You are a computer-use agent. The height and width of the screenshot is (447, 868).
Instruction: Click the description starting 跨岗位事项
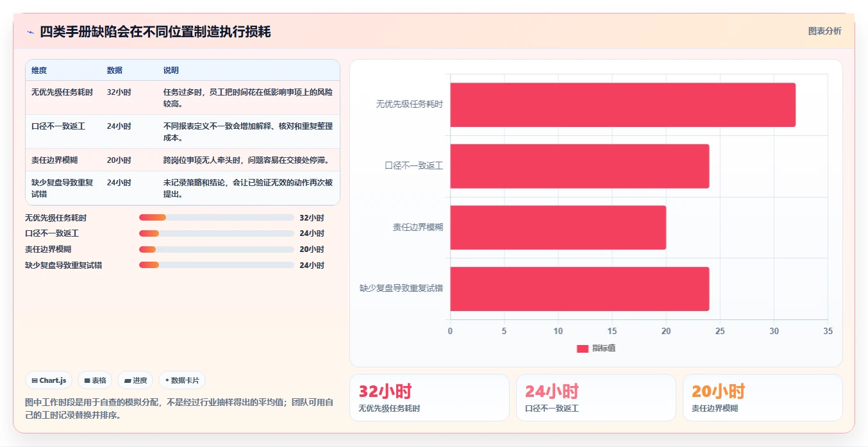[247, 160]
